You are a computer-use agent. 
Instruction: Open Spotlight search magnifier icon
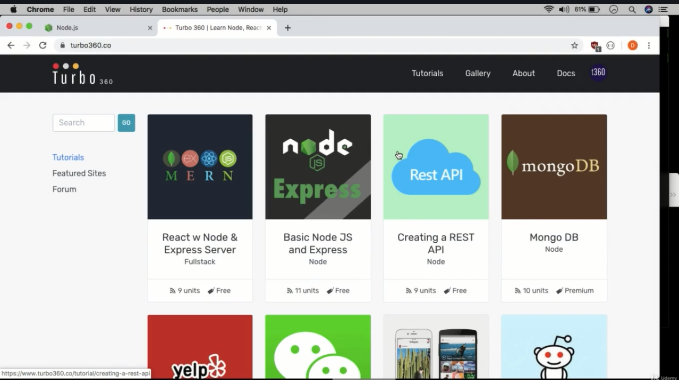pyautogui.click(x=632, y=9)
